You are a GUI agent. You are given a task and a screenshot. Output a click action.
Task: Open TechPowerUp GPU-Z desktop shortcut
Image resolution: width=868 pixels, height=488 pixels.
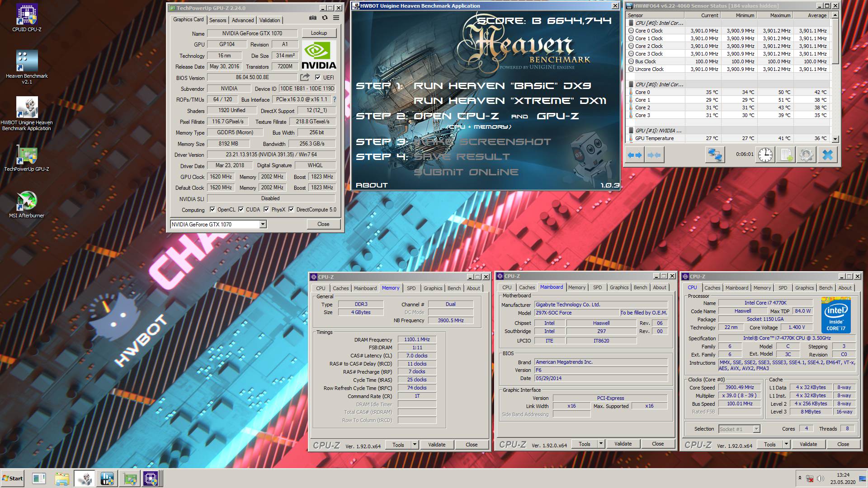tap(27, 158)
